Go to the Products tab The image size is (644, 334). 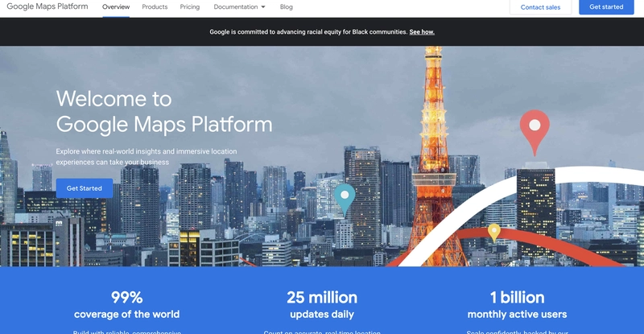155,7
